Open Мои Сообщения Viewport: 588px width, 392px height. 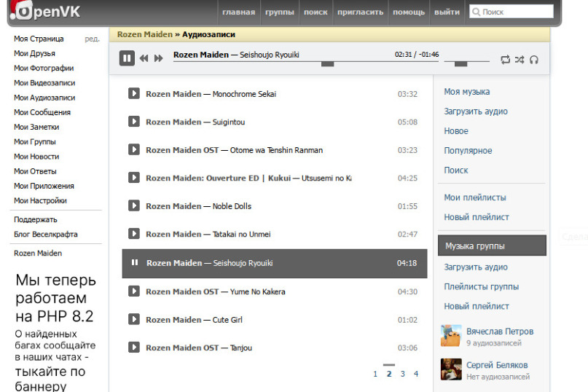(42, 112)
